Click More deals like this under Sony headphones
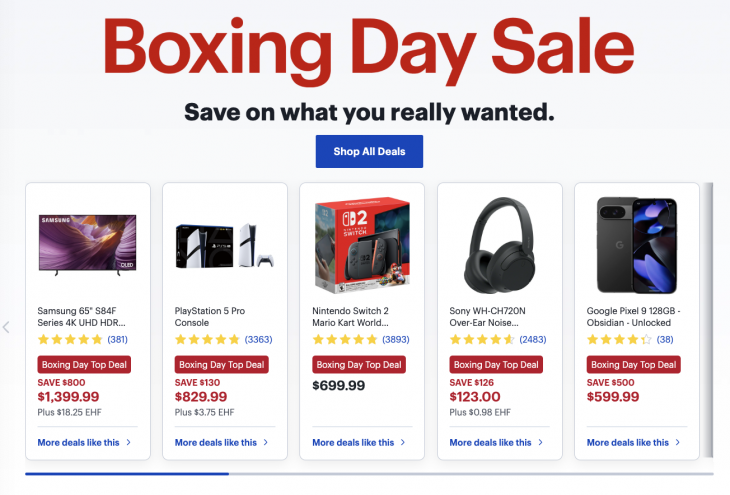The width and height of the screenshot is (730, 495). tap(496, 442)
